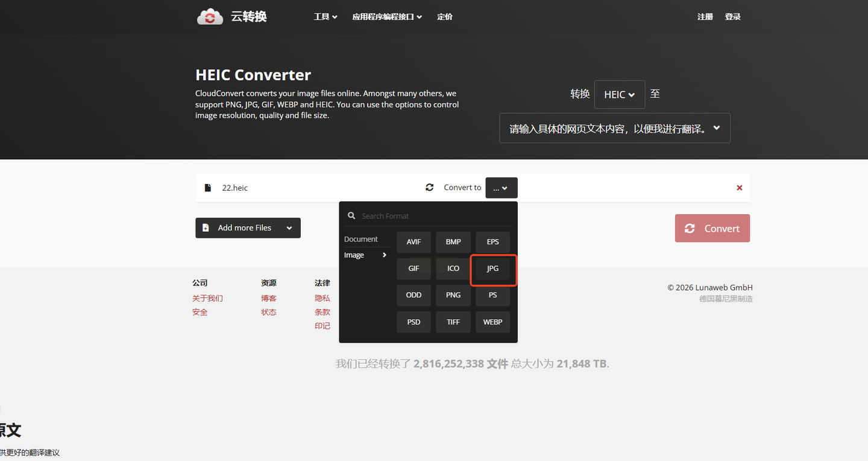
Task: Open the 安全 footer link
Action: point(200,312)
